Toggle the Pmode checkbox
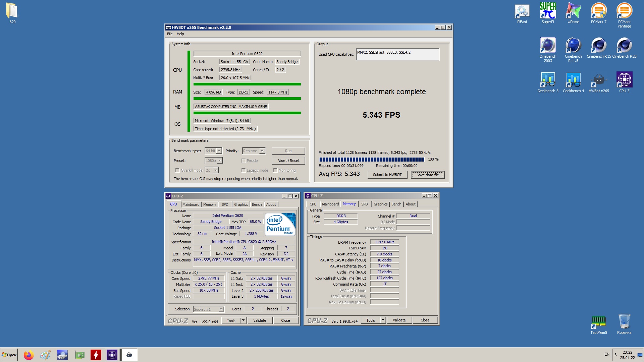Screen dimensions: 644x362 (244, 161)
